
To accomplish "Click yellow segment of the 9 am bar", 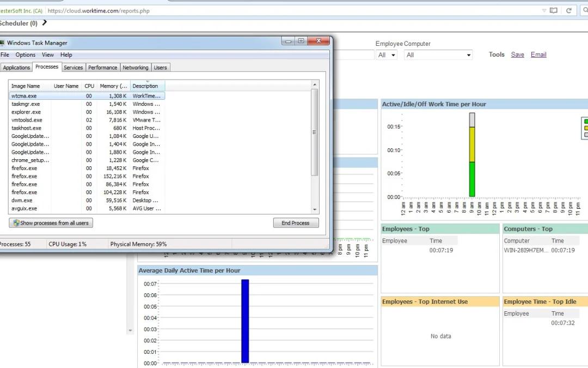I will click(x=472, y=144).
